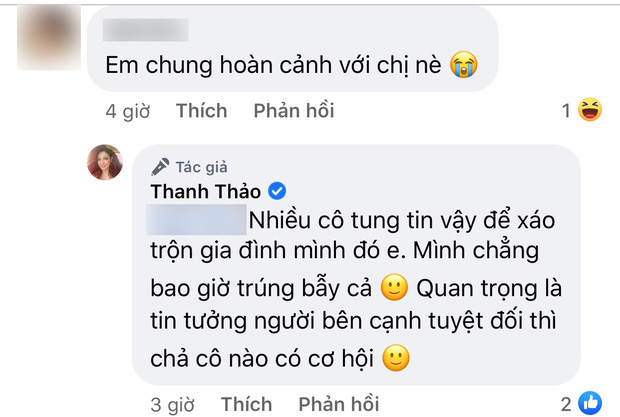Like the comment posted 4 giờ ago
Viewport: 620px width, 417px height.
pos(201,111)
